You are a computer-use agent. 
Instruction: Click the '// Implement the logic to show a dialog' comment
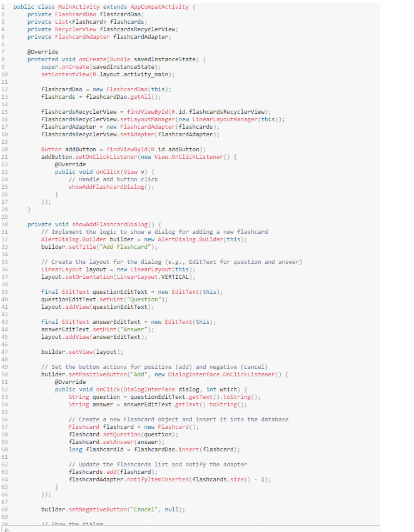point(154,232)
